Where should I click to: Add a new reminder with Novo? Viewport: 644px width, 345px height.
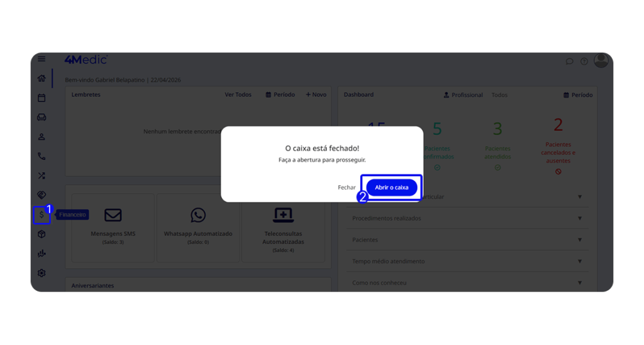[x=316, y=94]
